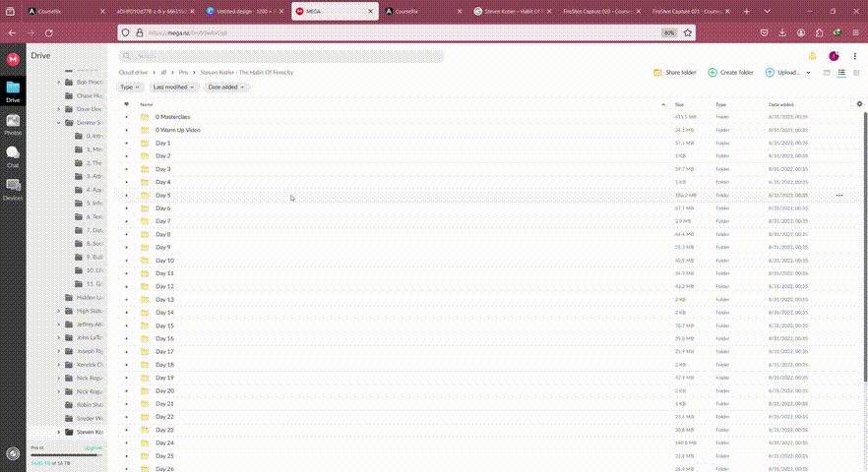Switch to the first Courseflix tab
868x472 pixels.
(x=67, y=11)
